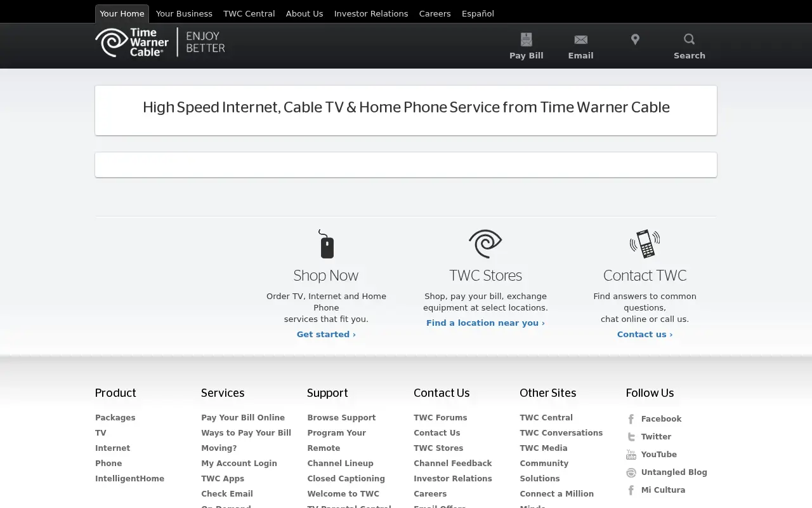Viewport: 812px width, 508px height.
Task: Open TWC Forums link
Action: (x=440, y=418)
